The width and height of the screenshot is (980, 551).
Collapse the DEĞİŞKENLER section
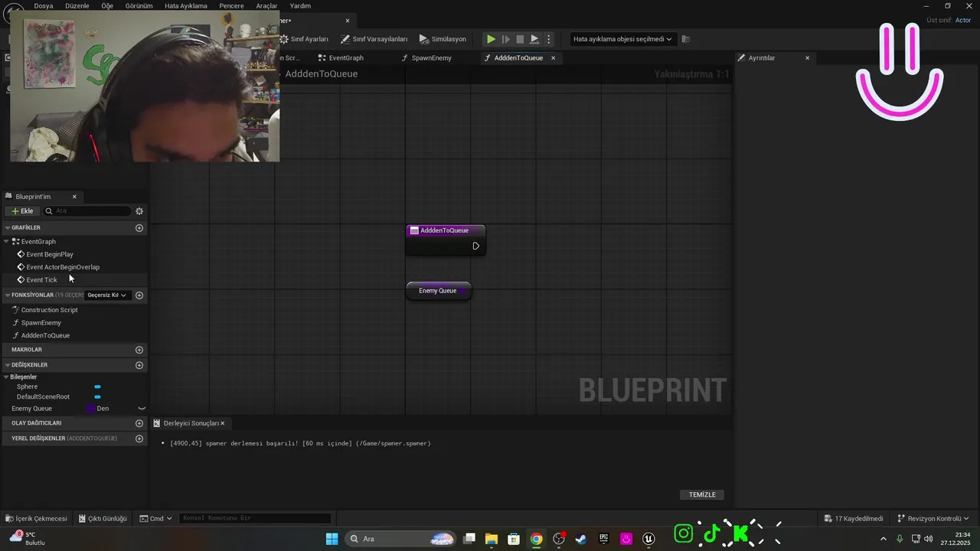(7, 365)
